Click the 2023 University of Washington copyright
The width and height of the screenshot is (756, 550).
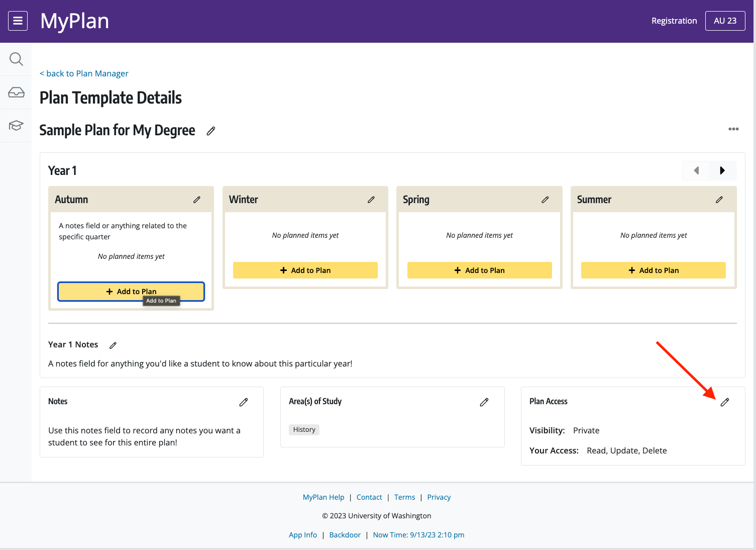[377, 516]
